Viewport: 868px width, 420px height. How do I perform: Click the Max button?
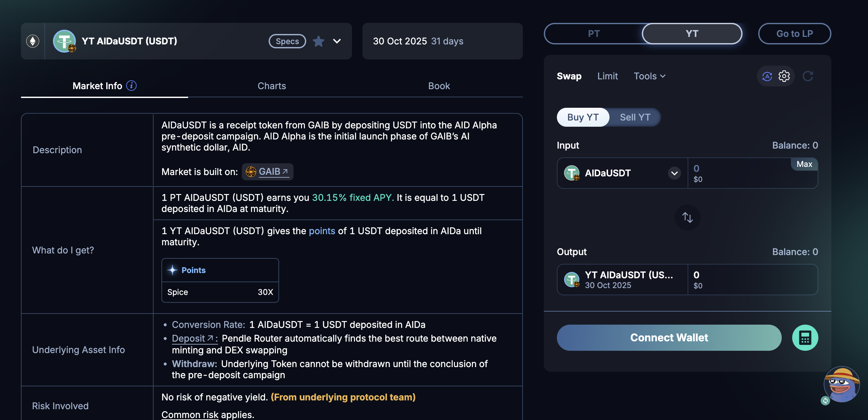coord(804,164)
